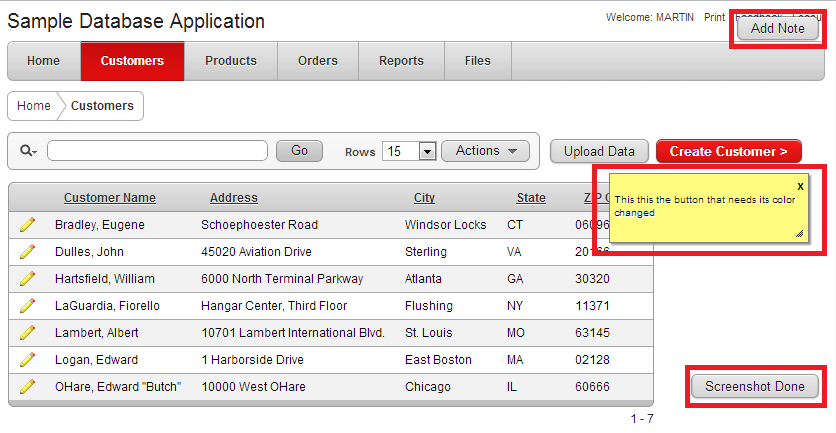
Task: Click in the search text field
Action: pyautogui.click(x=157, y=151)
